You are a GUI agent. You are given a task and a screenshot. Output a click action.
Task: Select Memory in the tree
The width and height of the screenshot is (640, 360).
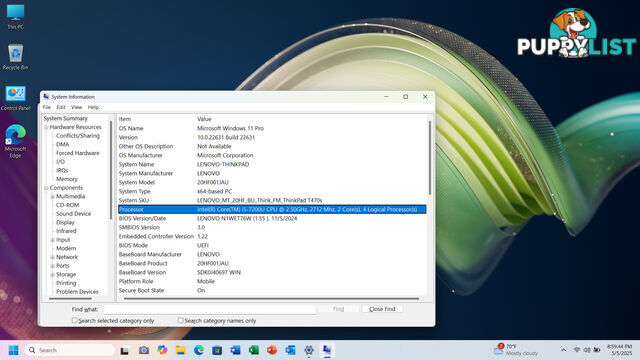[x=67, y=179]
